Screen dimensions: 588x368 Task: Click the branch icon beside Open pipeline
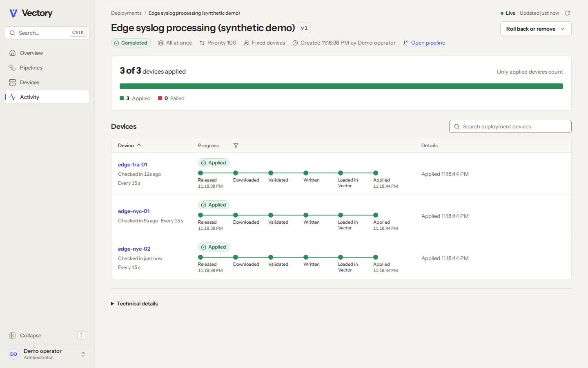coord(406,43)
